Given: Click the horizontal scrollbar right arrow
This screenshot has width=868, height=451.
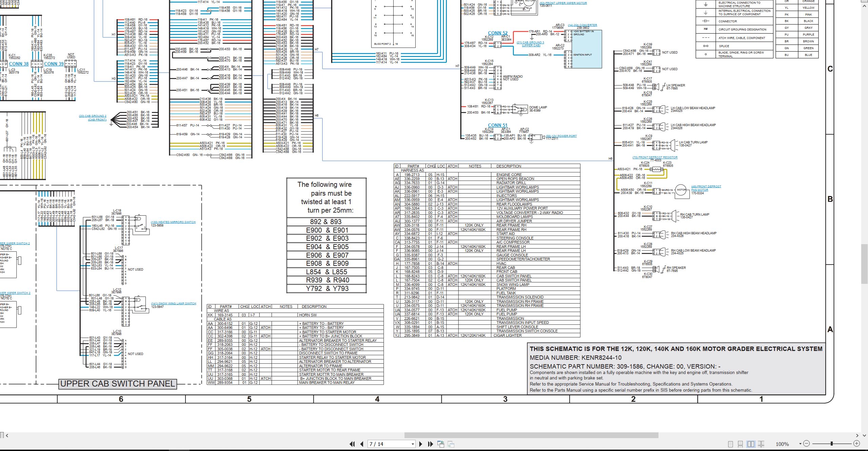Looking at the screenshot, I should click(857, 435).
